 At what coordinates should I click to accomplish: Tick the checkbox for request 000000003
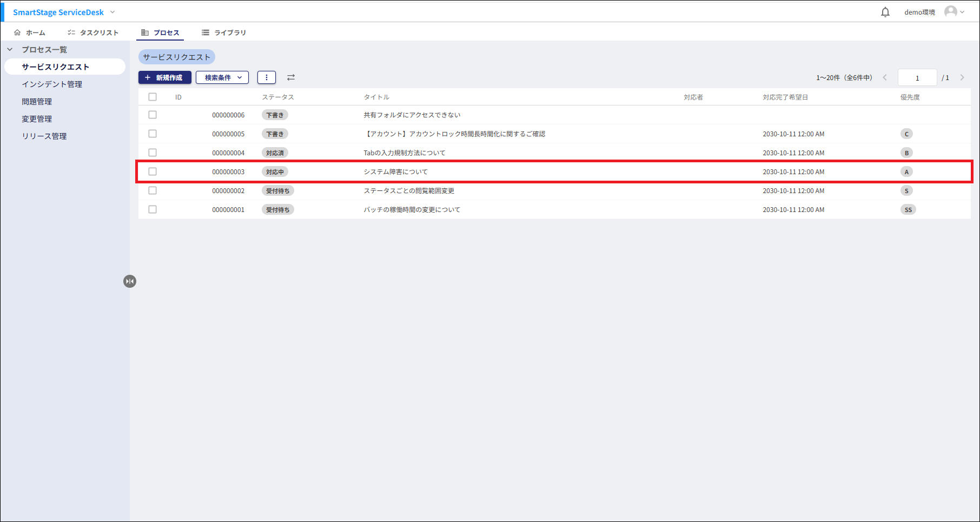153,171
